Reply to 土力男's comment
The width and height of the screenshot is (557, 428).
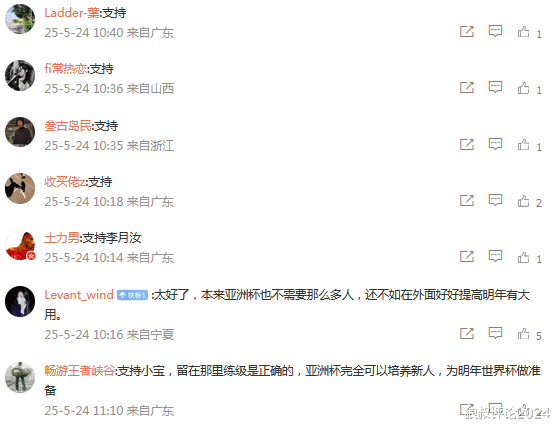pos(495,256)
